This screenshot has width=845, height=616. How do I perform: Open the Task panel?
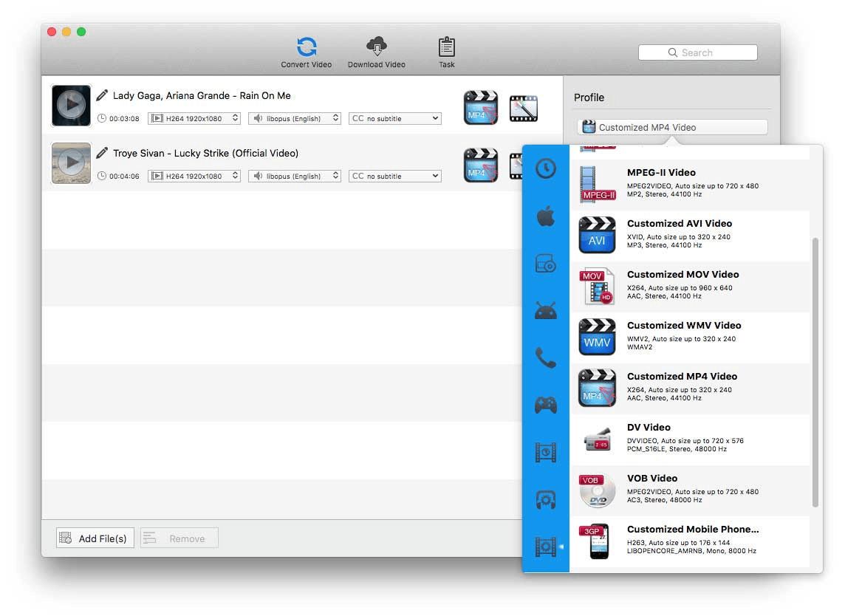point(446,50)
